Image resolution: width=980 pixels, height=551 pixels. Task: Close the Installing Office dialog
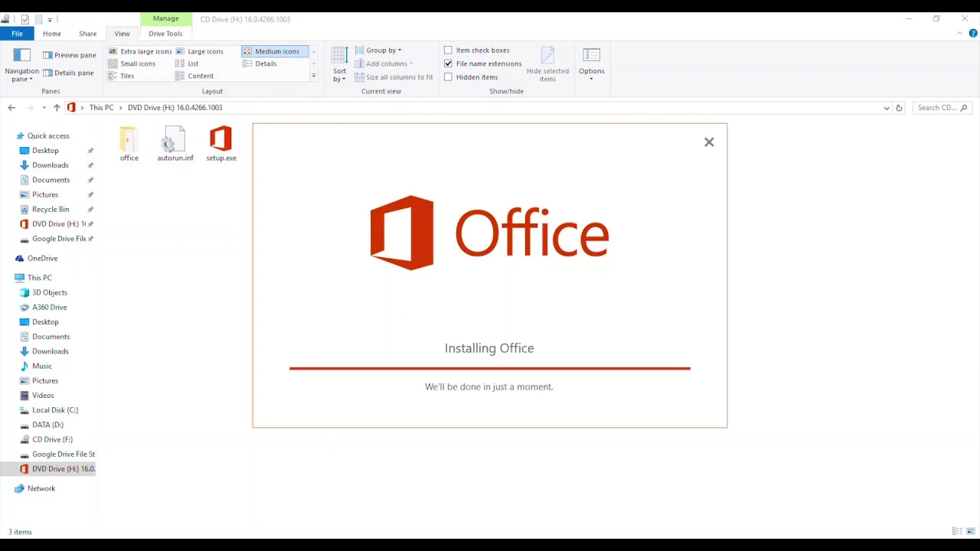pyautogui.click(x=709, y=142)
